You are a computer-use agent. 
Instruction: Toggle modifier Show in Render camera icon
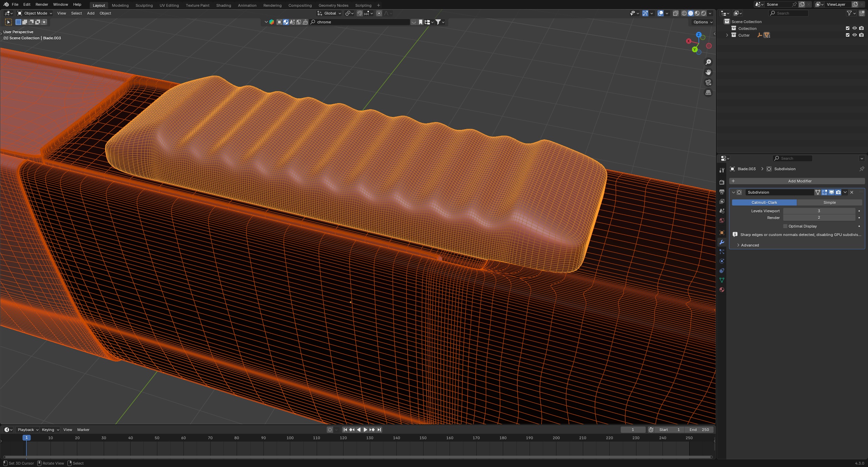[838, 192]
